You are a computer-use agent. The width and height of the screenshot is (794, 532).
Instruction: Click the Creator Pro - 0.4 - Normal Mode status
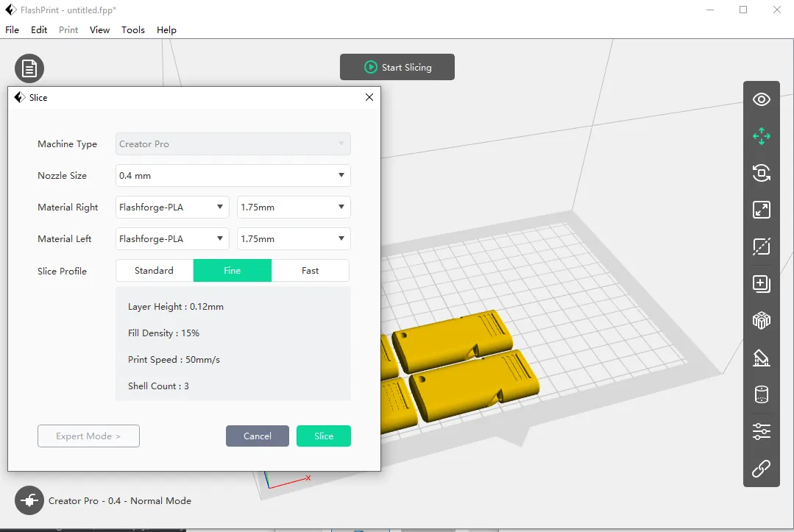point(120,500)
